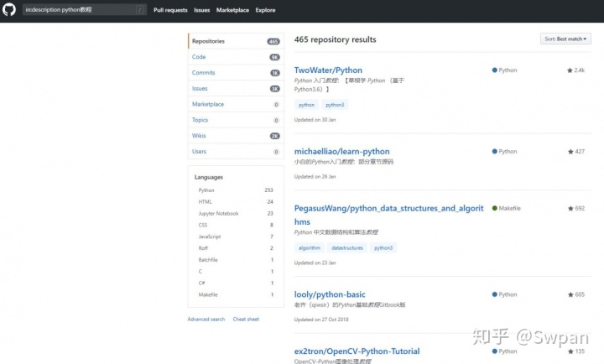Open Issues in top navigation bar

point(202,10)
